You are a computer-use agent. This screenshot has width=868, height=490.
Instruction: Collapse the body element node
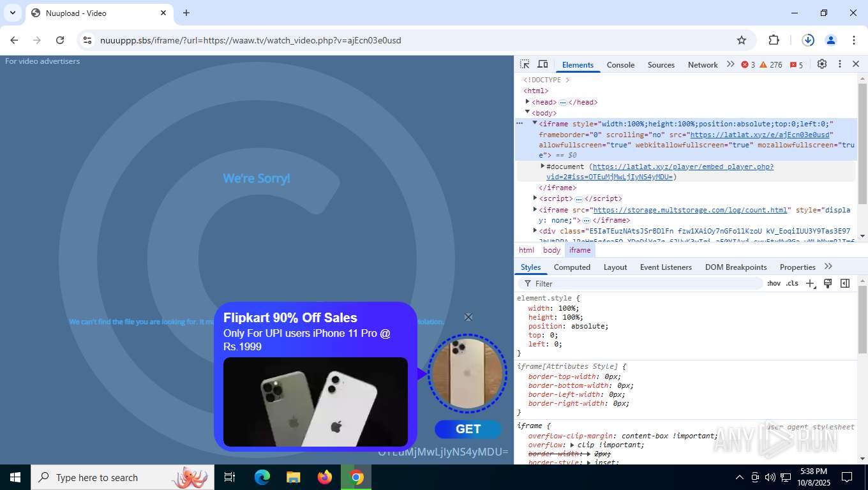point(528,112)
